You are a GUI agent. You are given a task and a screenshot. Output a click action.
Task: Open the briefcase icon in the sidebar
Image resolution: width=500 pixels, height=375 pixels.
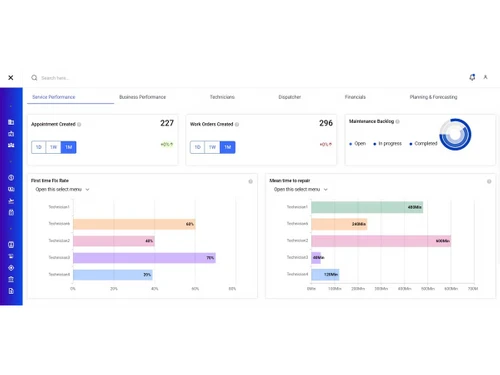pos(11,134)
